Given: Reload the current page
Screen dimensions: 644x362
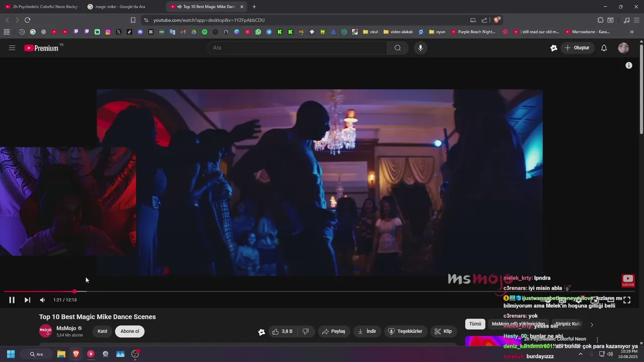Looking at the screenshot, I should click(x=27, y=20).
